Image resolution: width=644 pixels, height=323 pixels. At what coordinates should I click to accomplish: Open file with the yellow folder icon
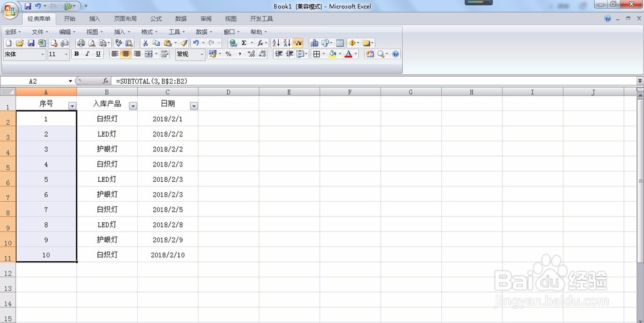tap(20, 43)
